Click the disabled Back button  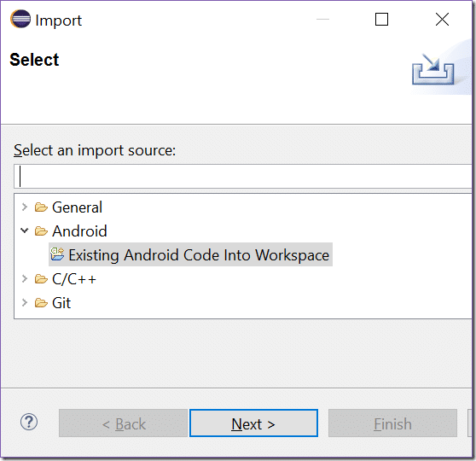tap(123, 423)
